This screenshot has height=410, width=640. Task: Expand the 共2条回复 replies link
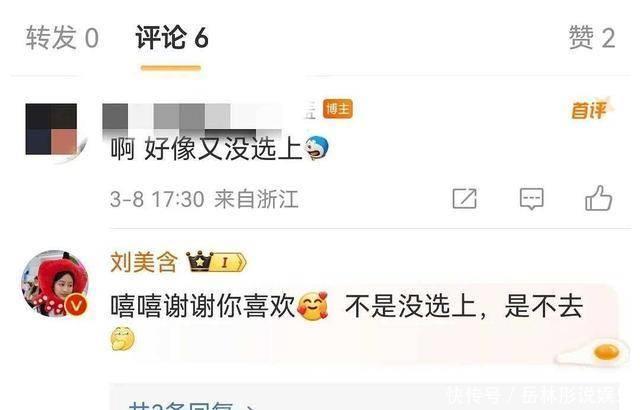point(192,405)
